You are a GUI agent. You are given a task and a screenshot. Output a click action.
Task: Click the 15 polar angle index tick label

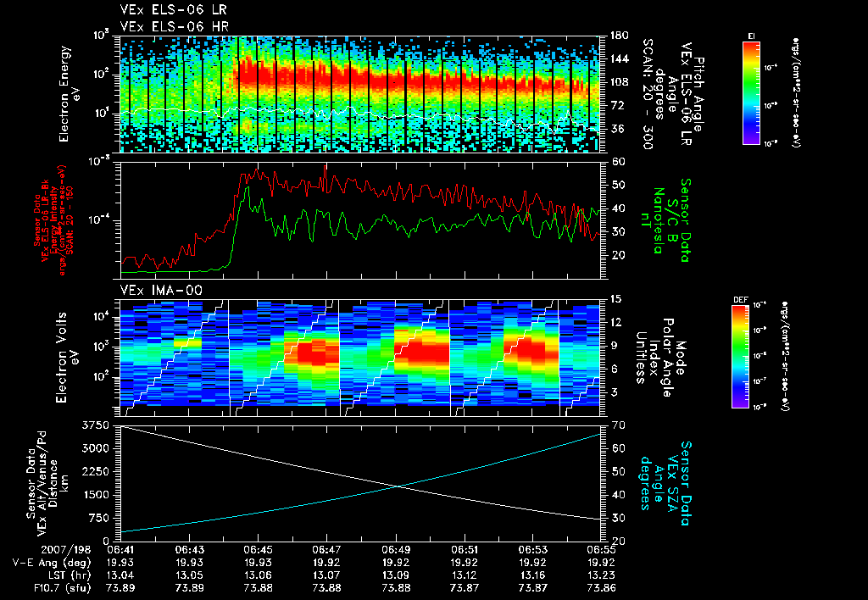coord(616,299)
